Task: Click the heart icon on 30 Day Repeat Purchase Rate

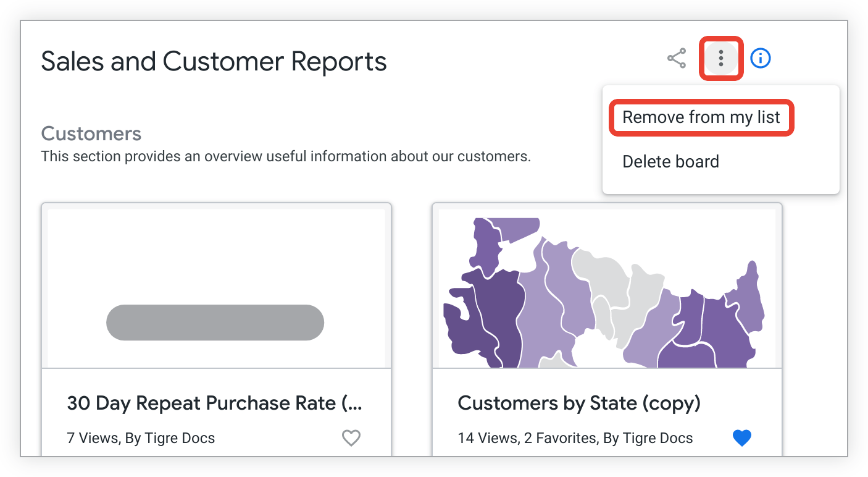Action: point(351,437)
